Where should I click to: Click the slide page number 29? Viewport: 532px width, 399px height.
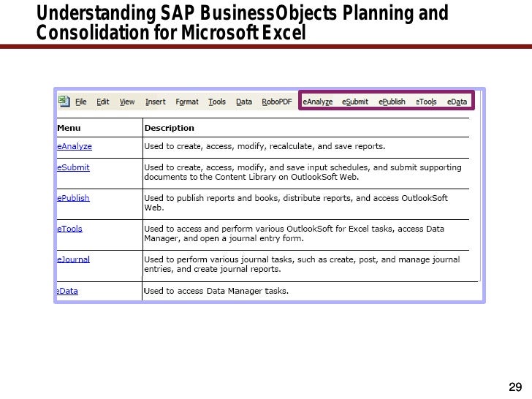point(515,387)
